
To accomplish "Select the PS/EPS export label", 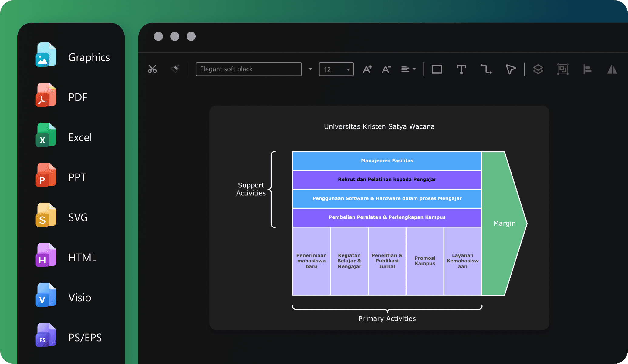I will (85, 338).
